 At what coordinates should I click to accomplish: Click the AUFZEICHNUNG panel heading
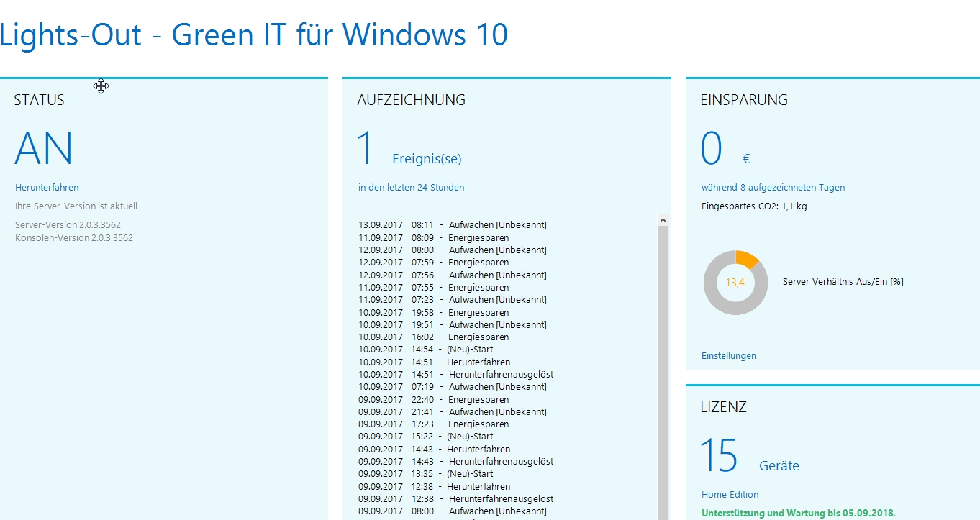point(412,100)
